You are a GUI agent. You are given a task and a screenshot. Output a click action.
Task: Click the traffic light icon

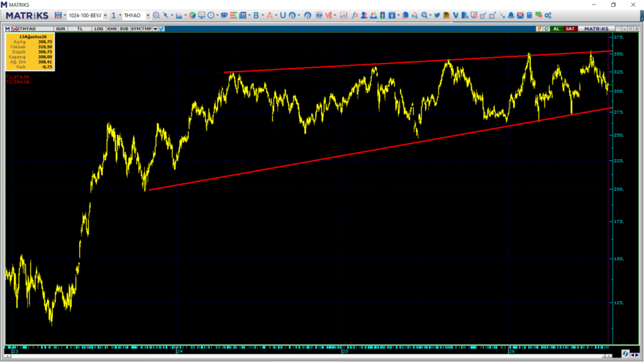pyautogui.click(x=382, y=15)
